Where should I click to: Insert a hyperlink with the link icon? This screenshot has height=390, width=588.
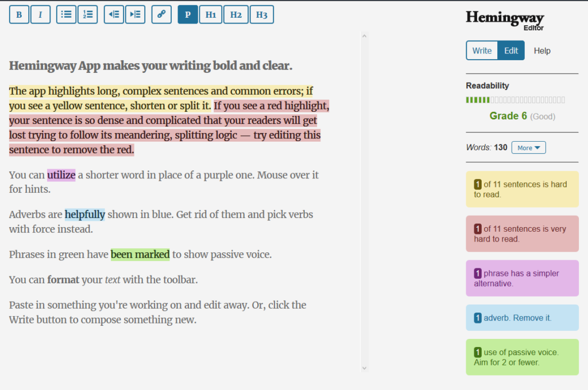pos(161,14)
